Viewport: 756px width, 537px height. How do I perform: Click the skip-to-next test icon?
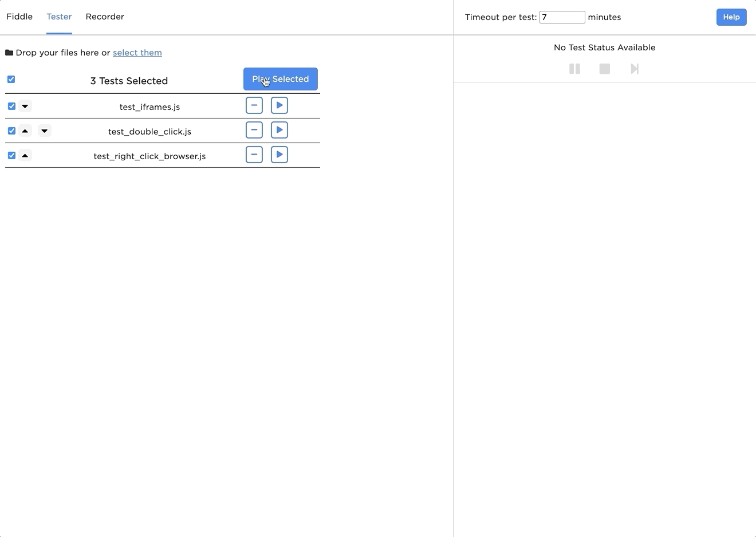(x=634, y=69)
